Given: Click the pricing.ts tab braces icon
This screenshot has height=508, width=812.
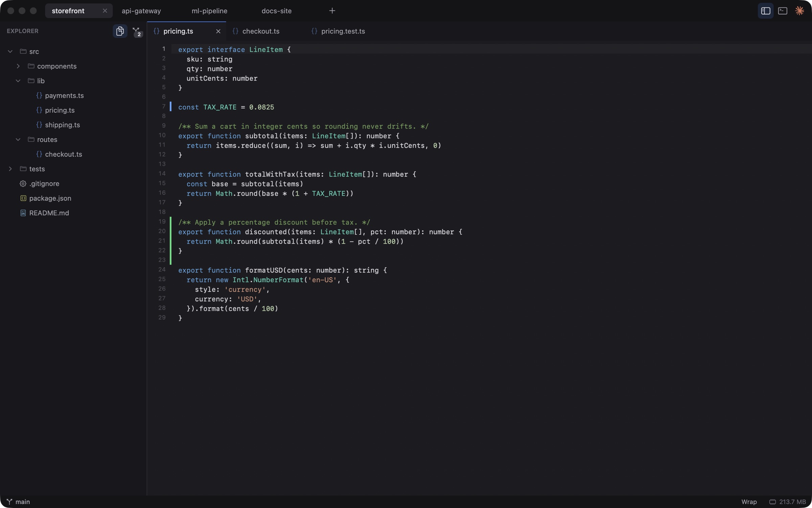Looking at the screenshot, I should click(156, 31).
